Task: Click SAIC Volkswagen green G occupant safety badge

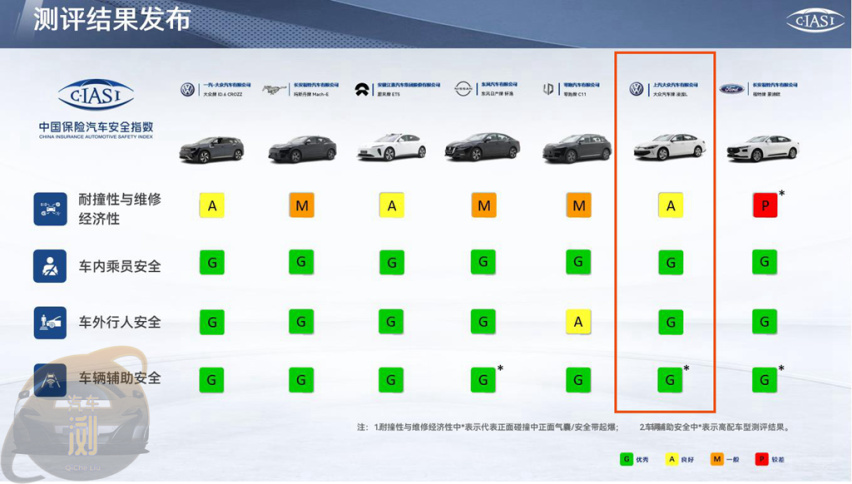Action: pyautogui.click(x=671, y=262)
